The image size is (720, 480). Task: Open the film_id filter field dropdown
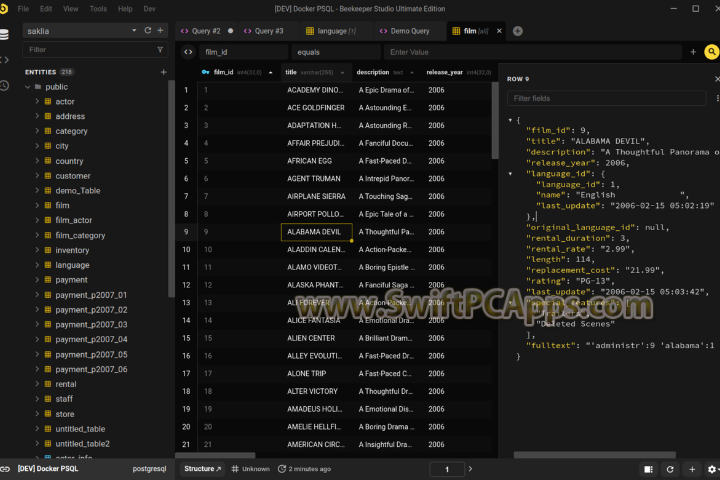point(244,52)
